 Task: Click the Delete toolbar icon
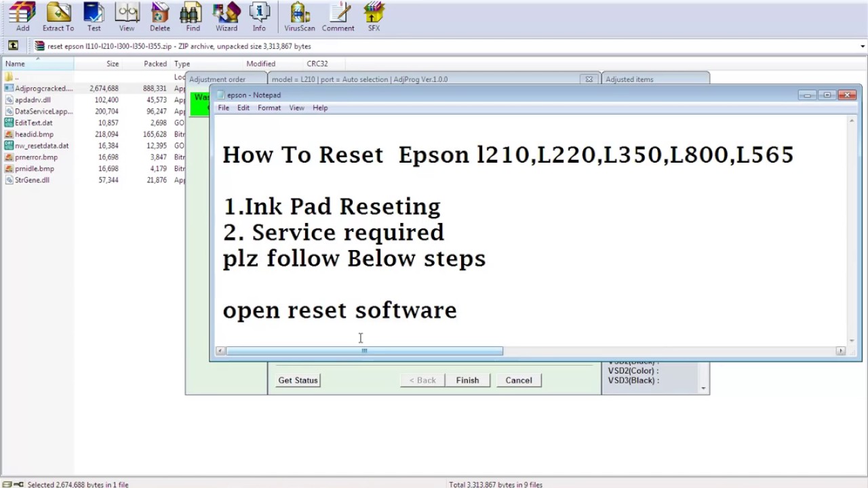[160, 16]
